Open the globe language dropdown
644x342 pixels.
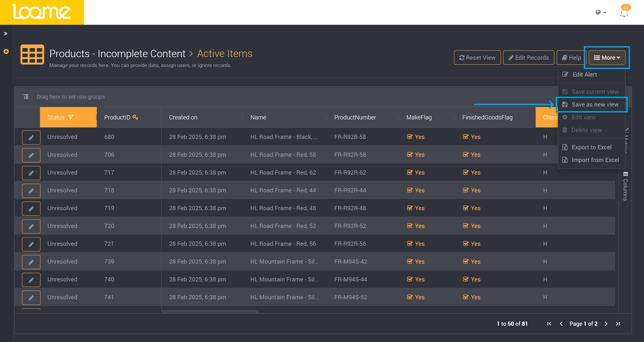(x=601, y=12)
